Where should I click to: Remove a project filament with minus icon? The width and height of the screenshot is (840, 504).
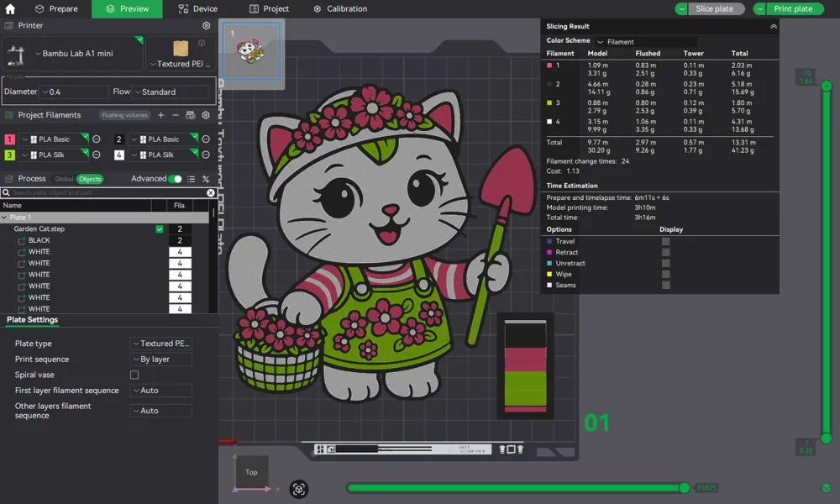coord(176,115)
